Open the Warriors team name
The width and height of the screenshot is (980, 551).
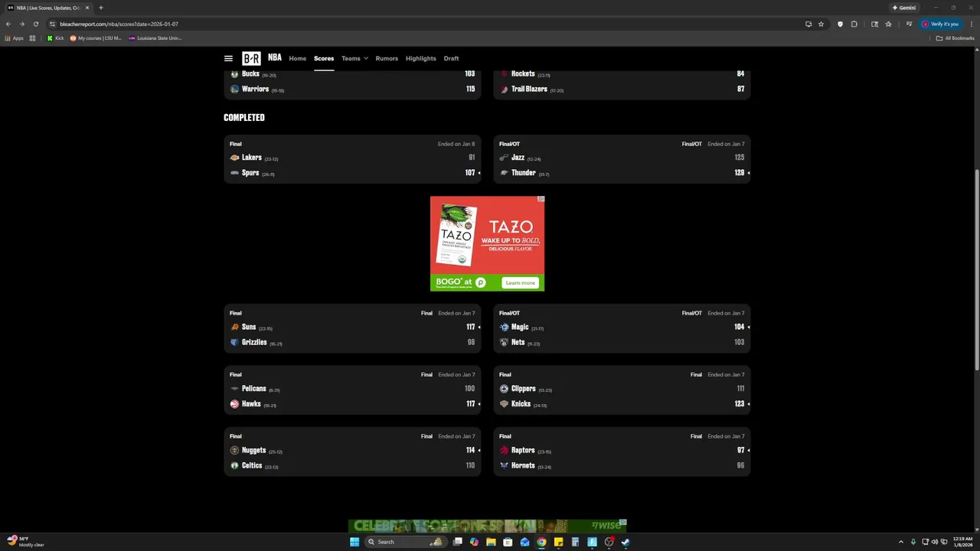coord(255,90)
